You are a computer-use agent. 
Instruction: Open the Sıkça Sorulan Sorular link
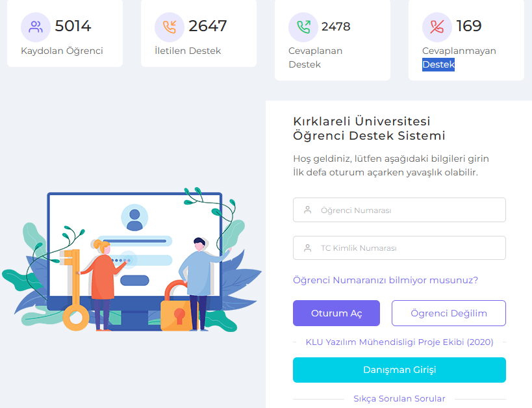[399, 398]
